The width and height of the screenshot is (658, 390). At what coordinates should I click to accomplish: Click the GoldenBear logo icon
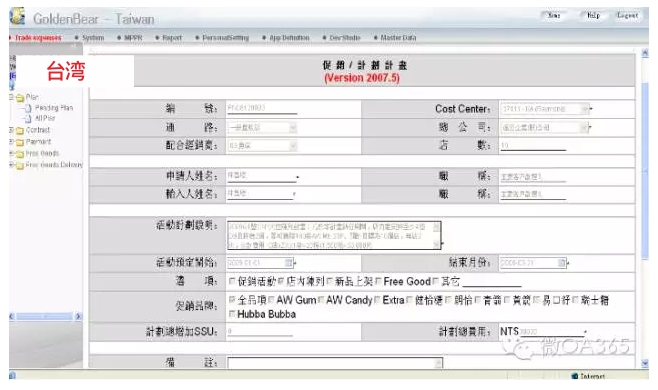click(18, 16)
